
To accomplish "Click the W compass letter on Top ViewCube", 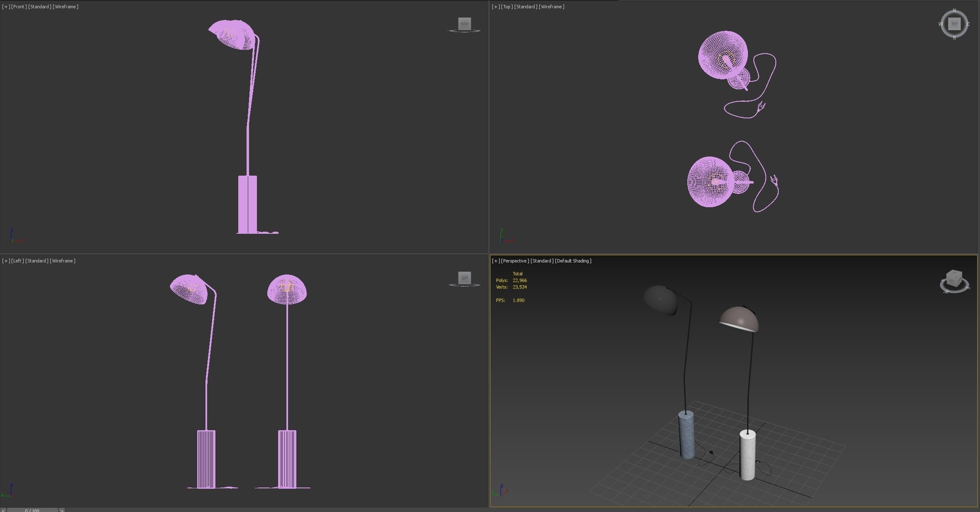I will click(x=941, y=24).
